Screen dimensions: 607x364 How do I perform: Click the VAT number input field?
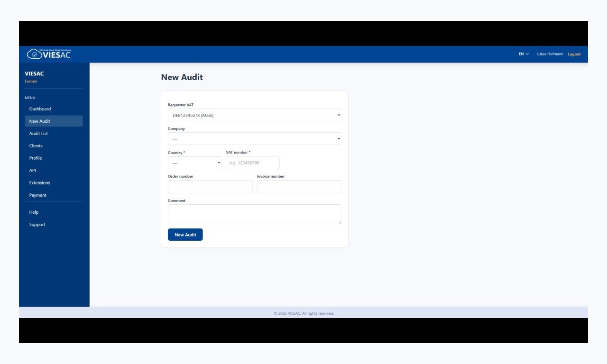(253, 163)
